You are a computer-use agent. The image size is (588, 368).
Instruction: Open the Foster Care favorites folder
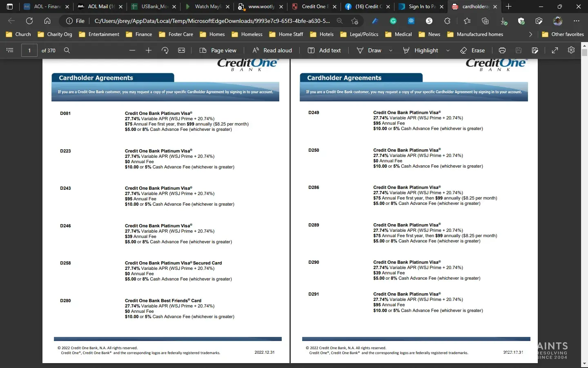pos(176,34)
